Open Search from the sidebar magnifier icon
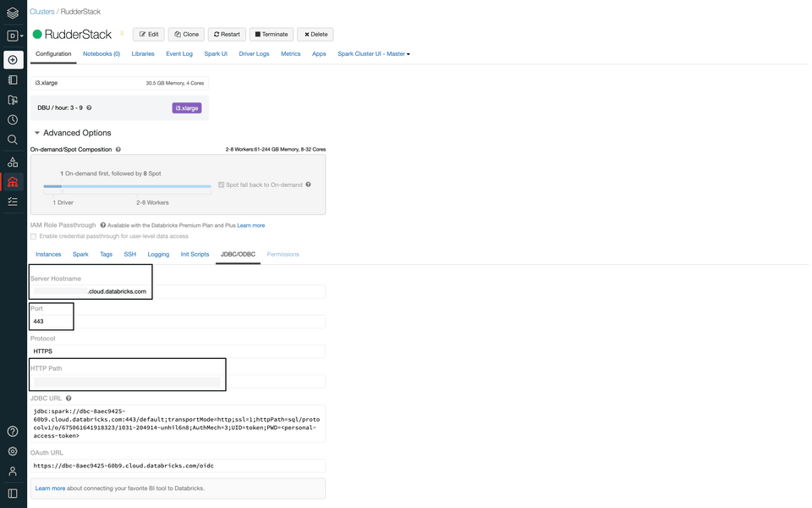 point(13,141)
